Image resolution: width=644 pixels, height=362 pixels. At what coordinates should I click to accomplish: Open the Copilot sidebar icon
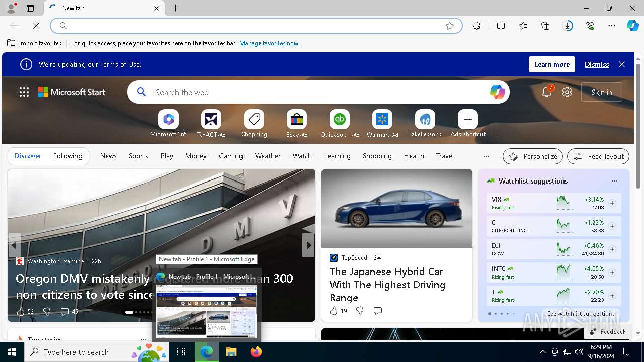tap(632, 26)
